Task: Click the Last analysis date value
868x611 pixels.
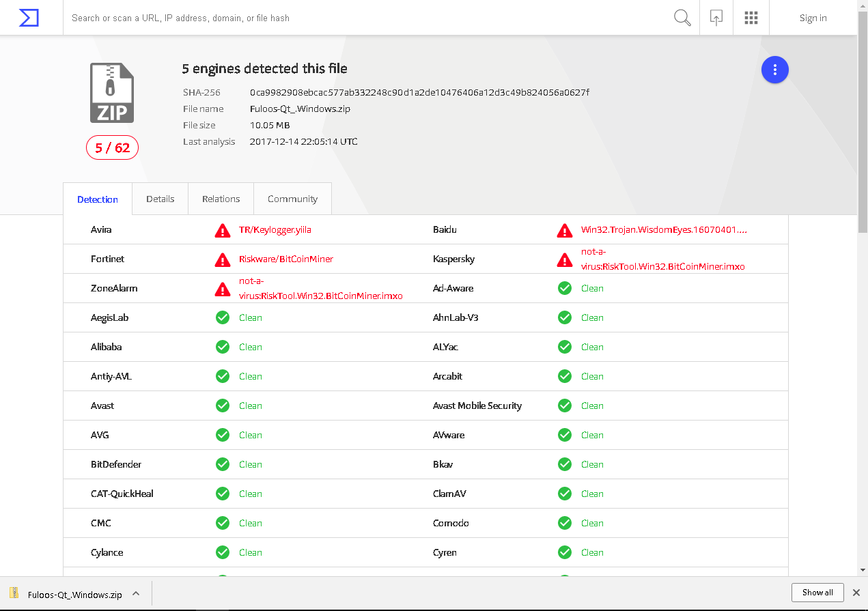Action: coord(304,142)
